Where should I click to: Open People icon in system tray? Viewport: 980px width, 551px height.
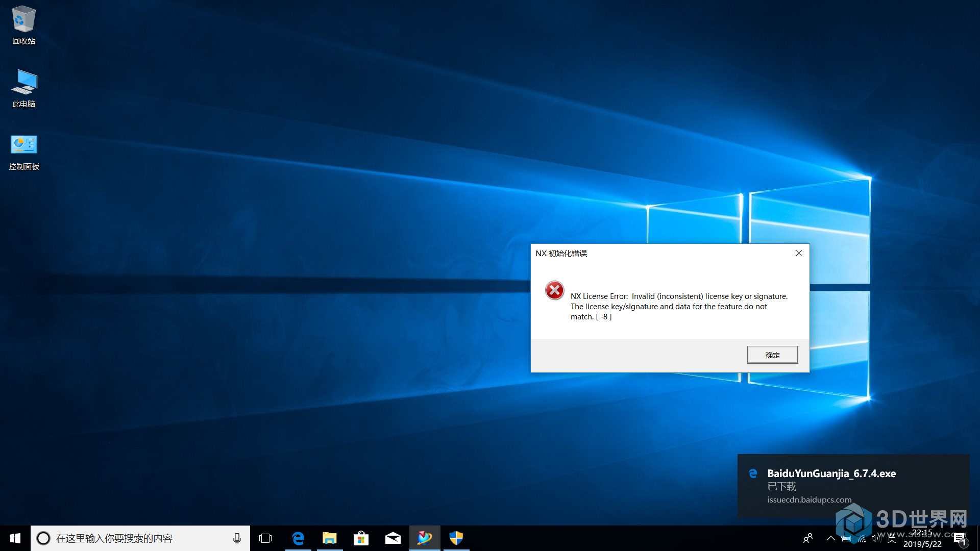808,538
